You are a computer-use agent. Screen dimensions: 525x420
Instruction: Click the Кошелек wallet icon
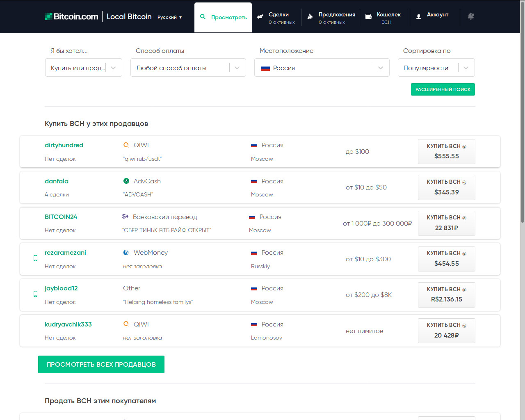(x=368, y=17)
